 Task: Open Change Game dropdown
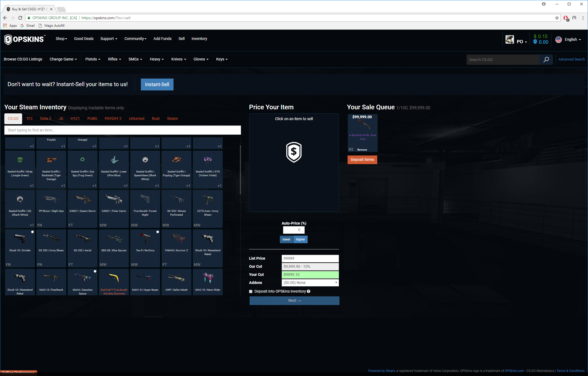[63, 59]
